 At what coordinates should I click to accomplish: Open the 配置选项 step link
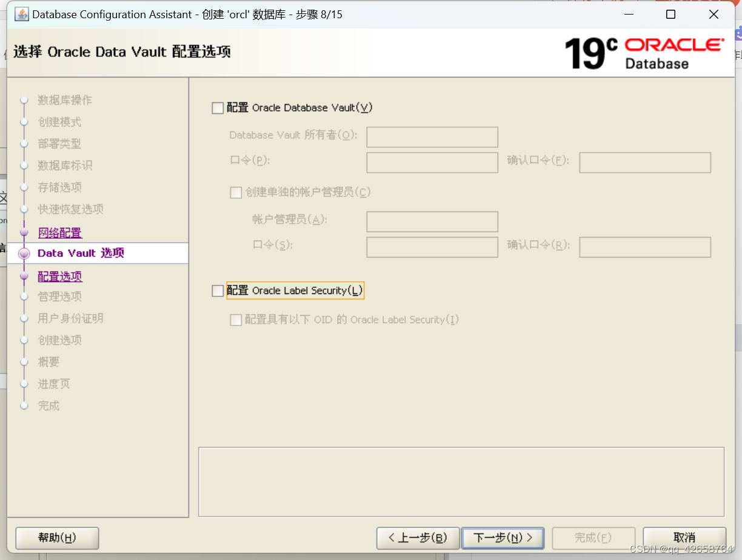(60, 276)
